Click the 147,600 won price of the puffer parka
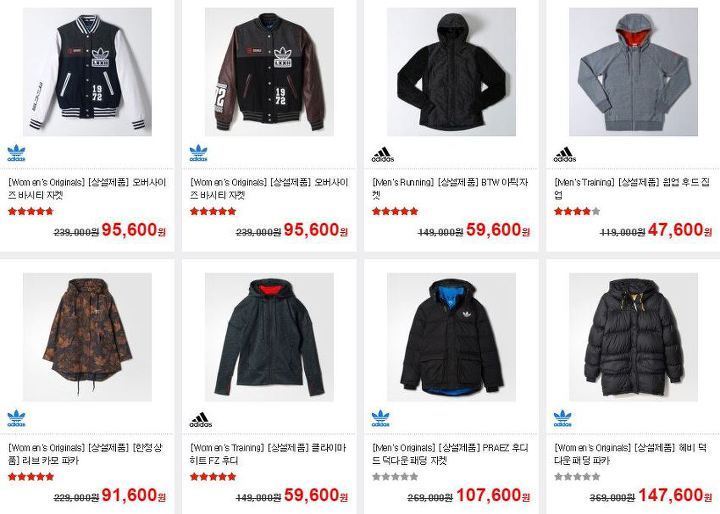720x514 pixels. pyautogui.click(x=675, y=495)
